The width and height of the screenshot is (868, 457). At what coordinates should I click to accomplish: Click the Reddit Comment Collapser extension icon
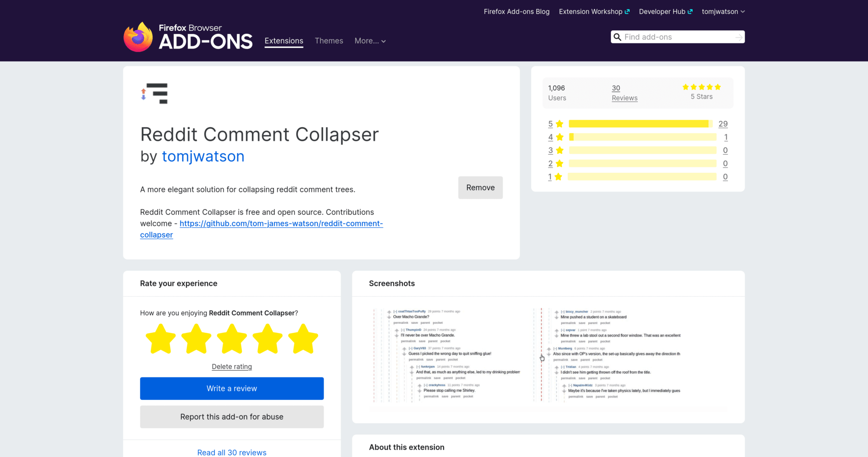coord(154,94)
